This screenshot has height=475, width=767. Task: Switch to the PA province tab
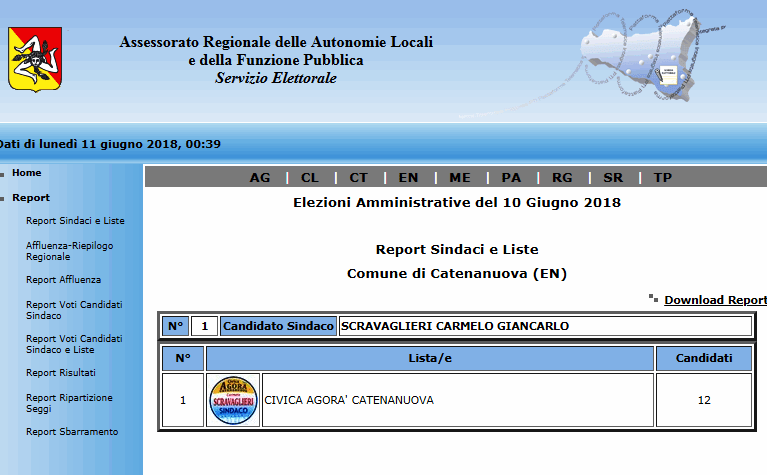[x=511, y=178]
